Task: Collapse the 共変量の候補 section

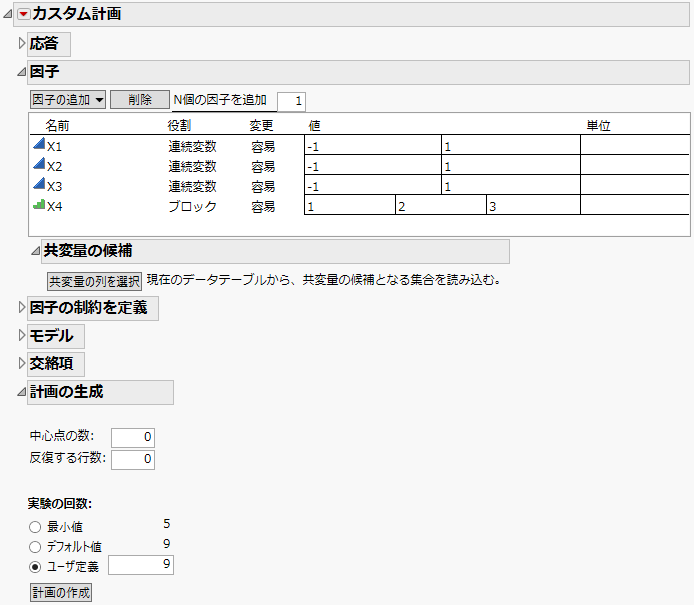Action: [35, 251]
